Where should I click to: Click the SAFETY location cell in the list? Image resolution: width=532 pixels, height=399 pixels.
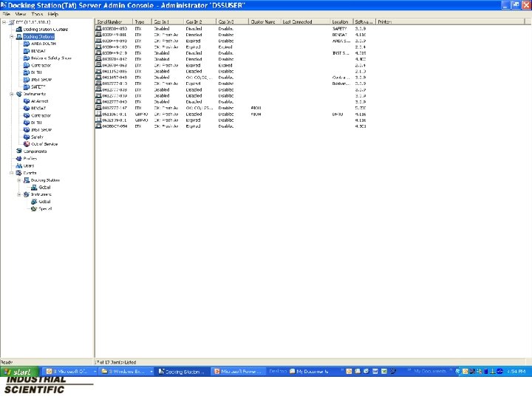pyautogui.click(x=339, y=29)
